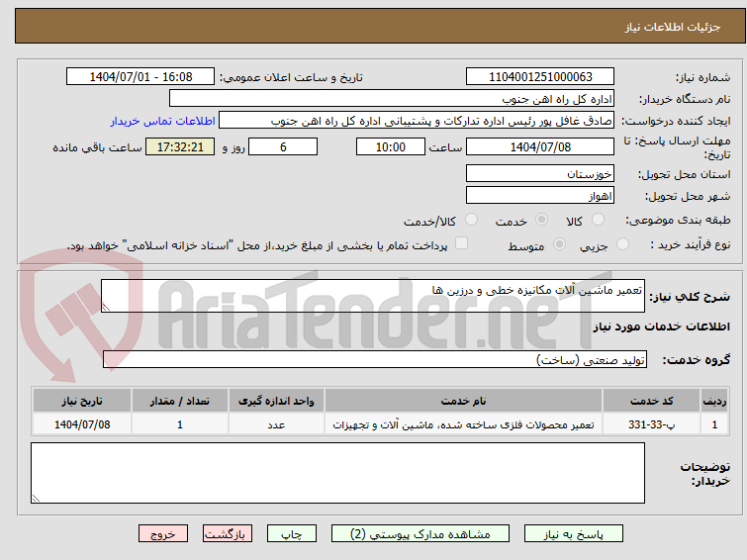Click the جزئیات اطلاعات نیاز header title
The width and height of the screenshot is (747, 560).
pos(673,27)
